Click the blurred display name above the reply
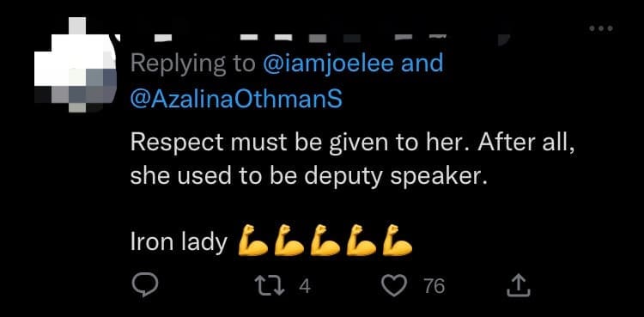 (313, 38)
